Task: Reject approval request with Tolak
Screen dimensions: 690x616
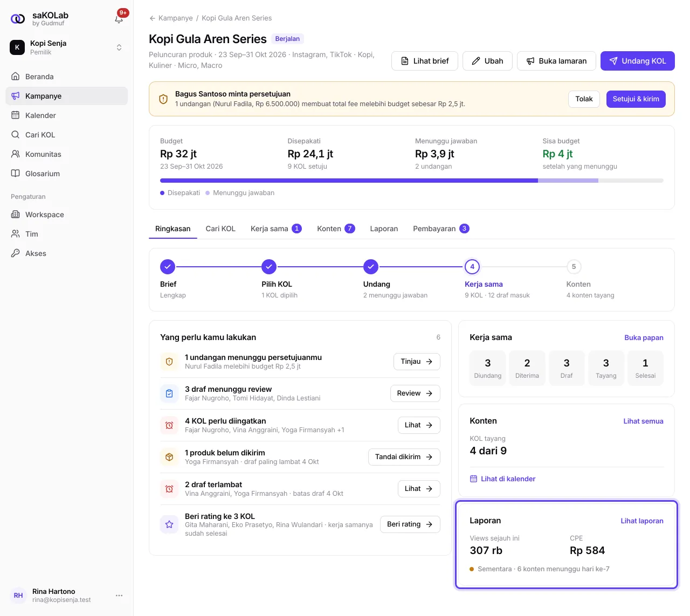Action: pos(584,99)
